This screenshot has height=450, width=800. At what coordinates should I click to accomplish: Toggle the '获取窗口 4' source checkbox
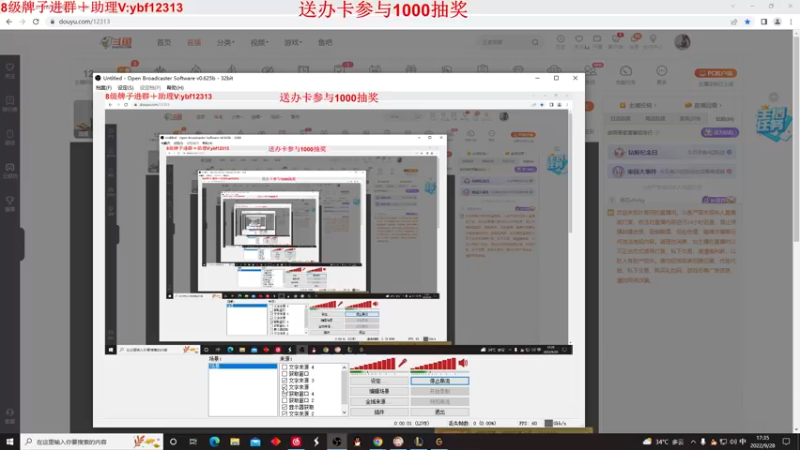click(x=285, y=394)
